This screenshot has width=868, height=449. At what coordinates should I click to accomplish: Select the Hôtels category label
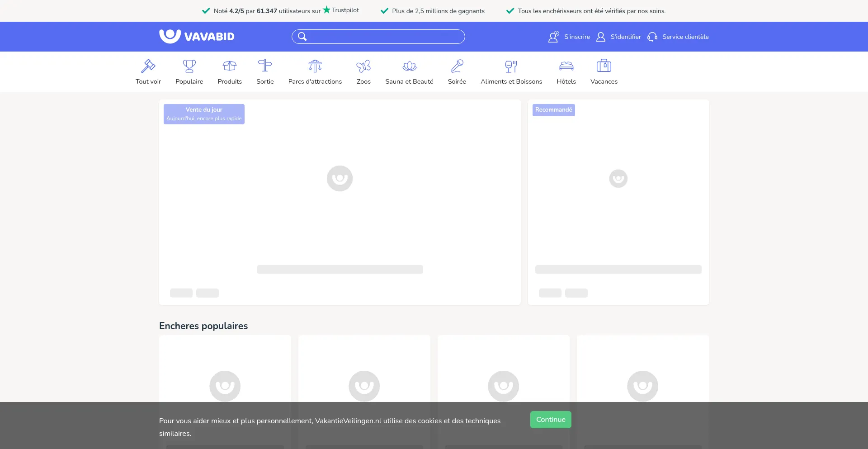pos(566,81)
